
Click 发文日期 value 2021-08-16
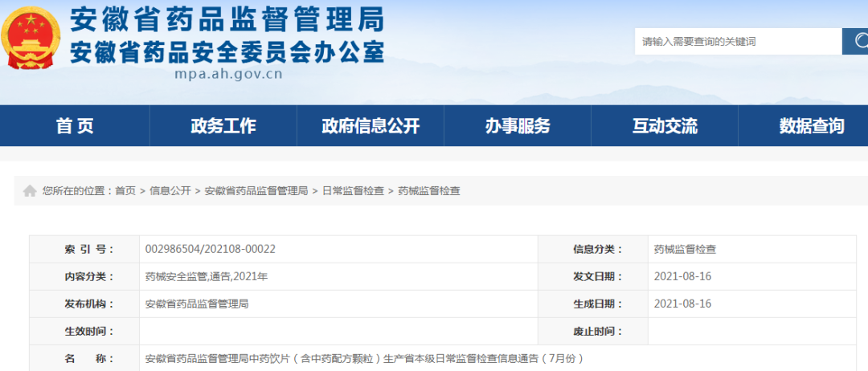[682, 277]
